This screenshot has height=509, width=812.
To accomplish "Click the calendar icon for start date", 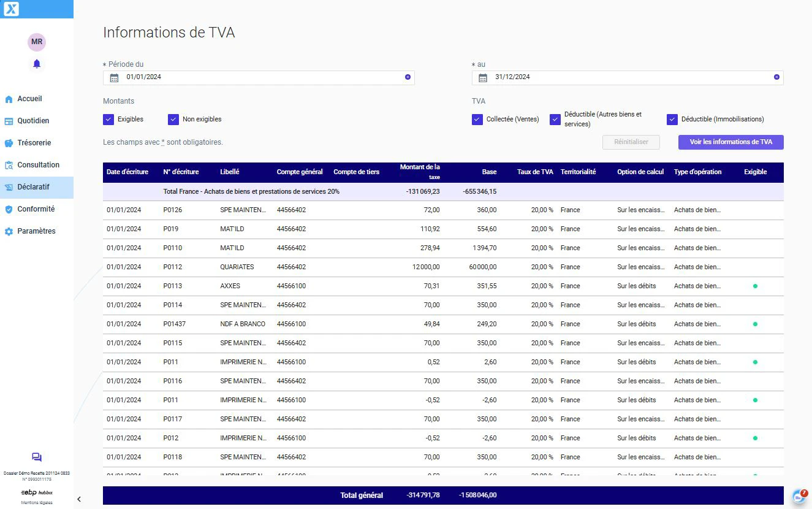I will pos(114,78).
